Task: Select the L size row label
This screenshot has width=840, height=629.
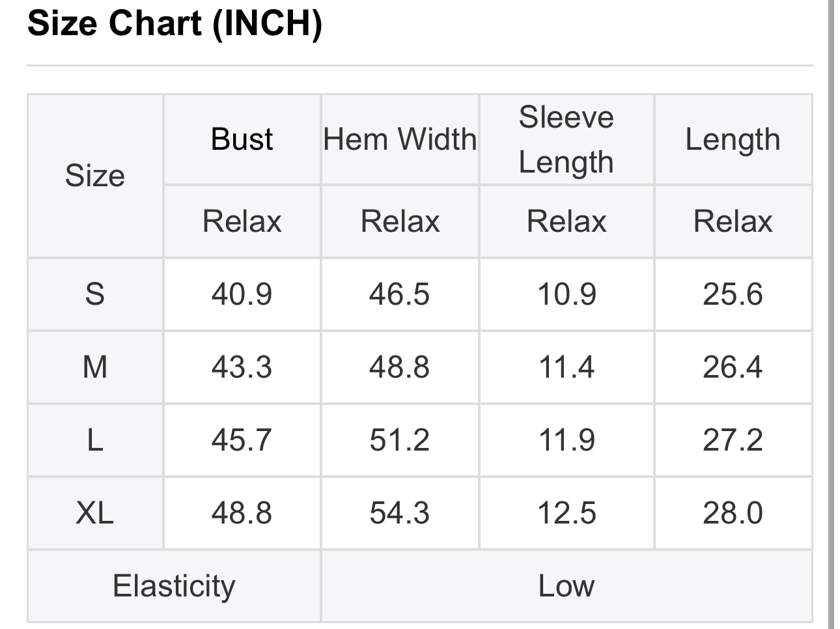Action: pyautogui.click(x=95, y=440)
